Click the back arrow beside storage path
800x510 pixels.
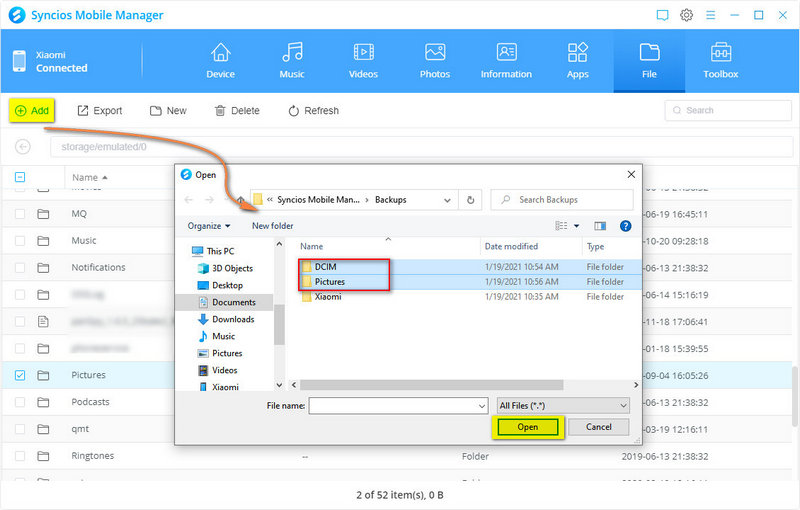click(22, 147)
